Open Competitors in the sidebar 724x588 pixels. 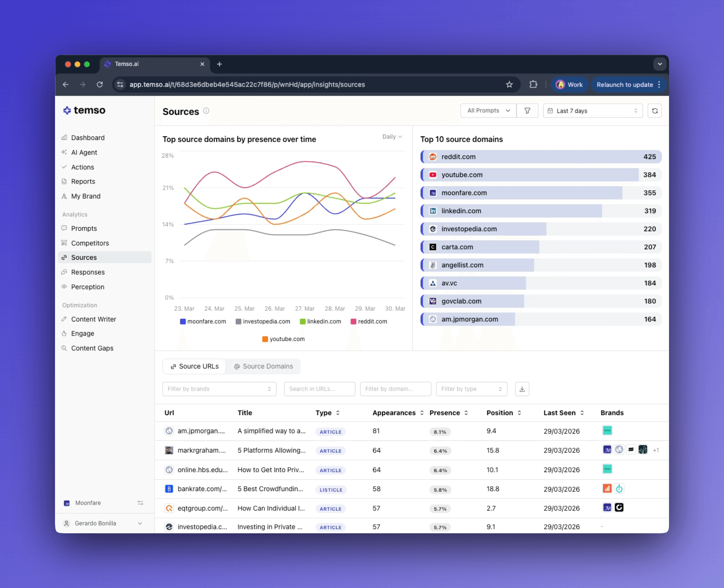90,243
